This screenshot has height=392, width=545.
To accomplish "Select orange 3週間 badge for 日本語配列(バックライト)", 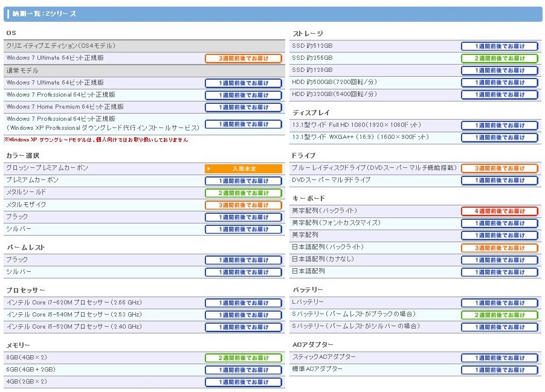I will click(x=499, y=248).
